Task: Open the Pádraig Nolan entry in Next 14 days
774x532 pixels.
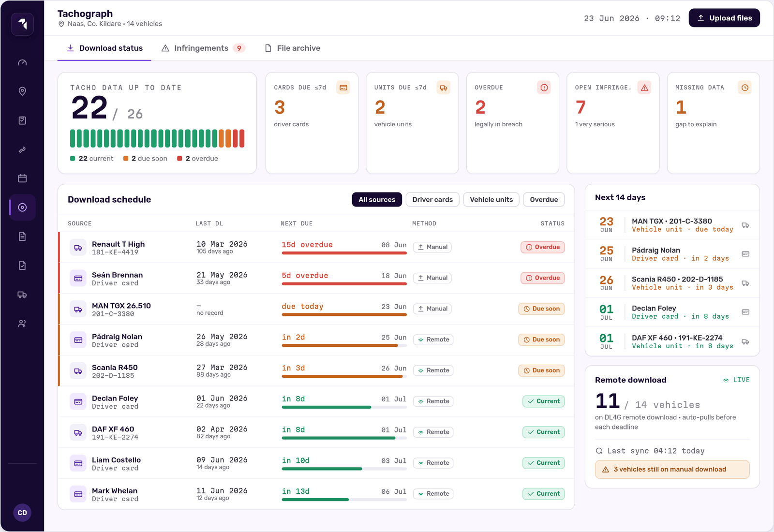Action: click(x=672, y=254)
